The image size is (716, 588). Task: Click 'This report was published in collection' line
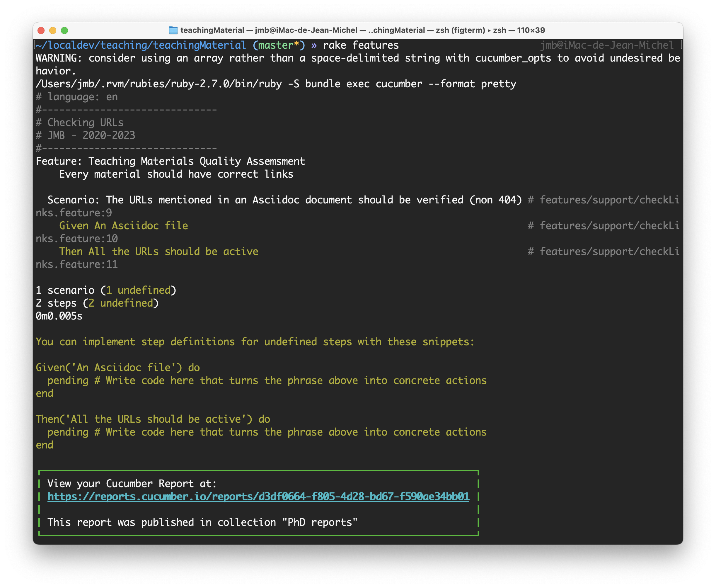click(202, 522)
